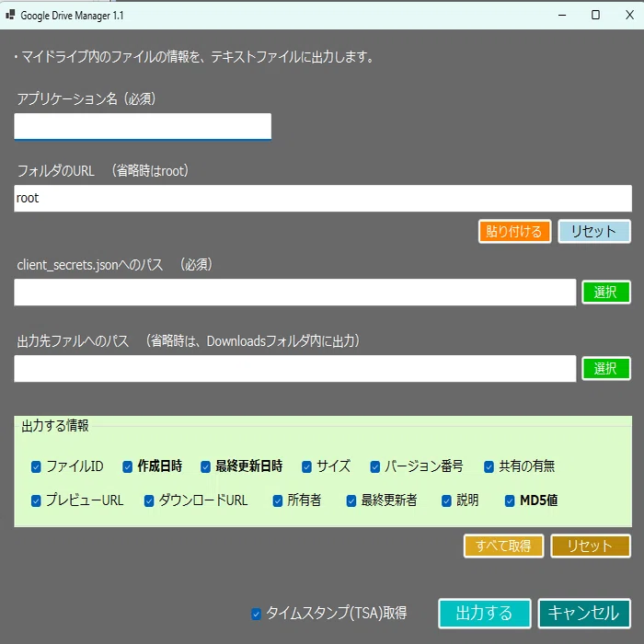The height and width of the screenshot is (644, 644).
Task: Click the アプリケーション名 (必須) label
Action: [86, 98]
